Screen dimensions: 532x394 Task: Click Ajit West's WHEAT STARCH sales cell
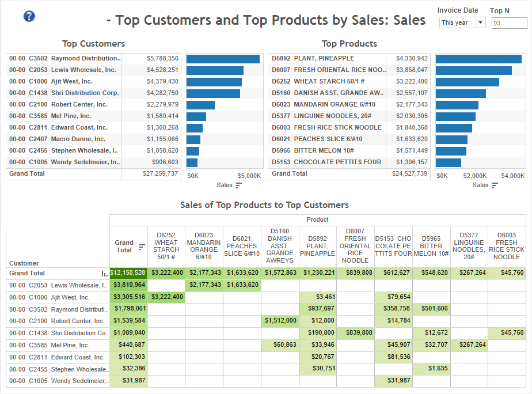(x=166, y=297)
